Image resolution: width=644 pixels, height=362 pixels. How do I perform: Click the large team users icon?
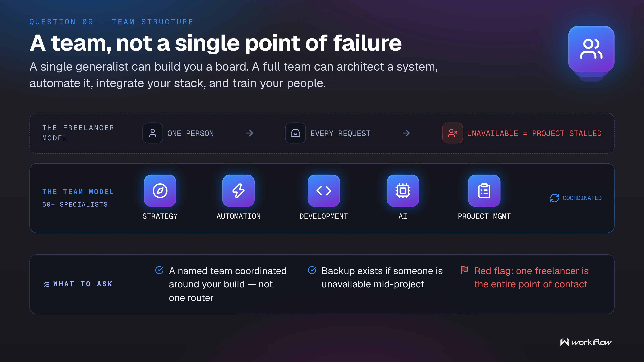pyautogui.click(x=591, y=49)
